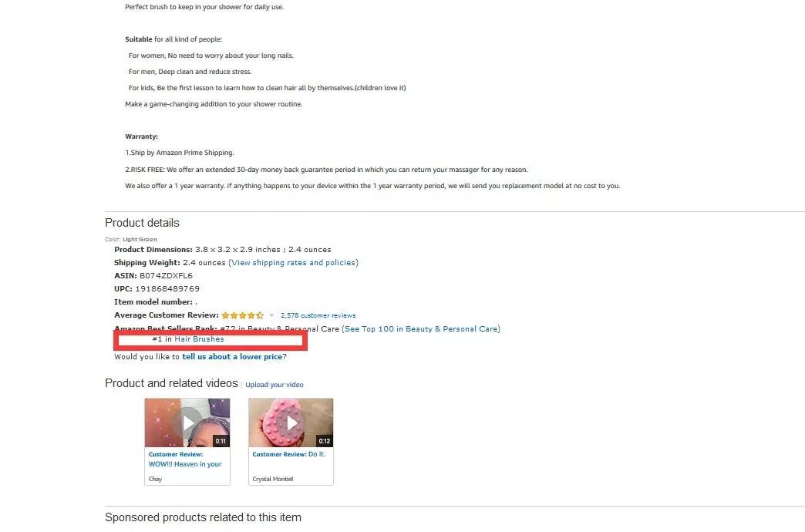The image size is (805, 532).
Task: Click the Product and related videos heading
Action: [171, 383]
